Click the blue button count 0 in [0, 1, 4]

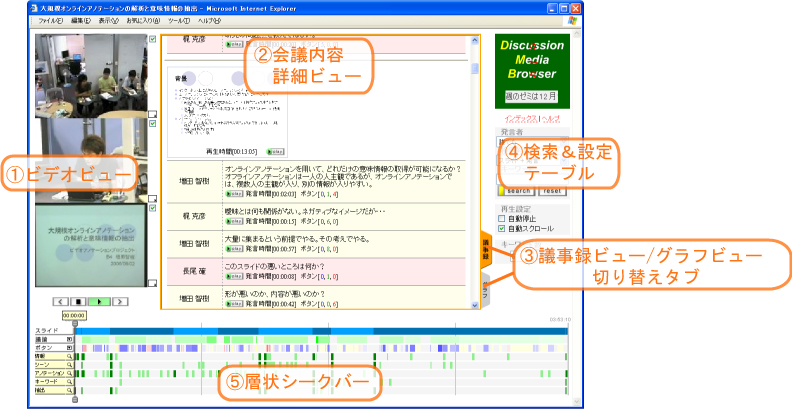click(x=321, y=194)
